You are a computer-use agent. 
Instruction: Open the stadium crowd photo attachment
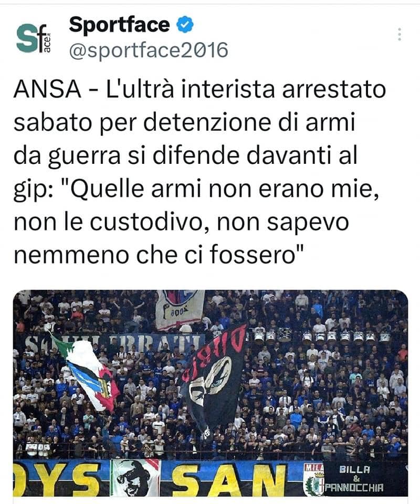pyautogui.click(x=211, y=393)
